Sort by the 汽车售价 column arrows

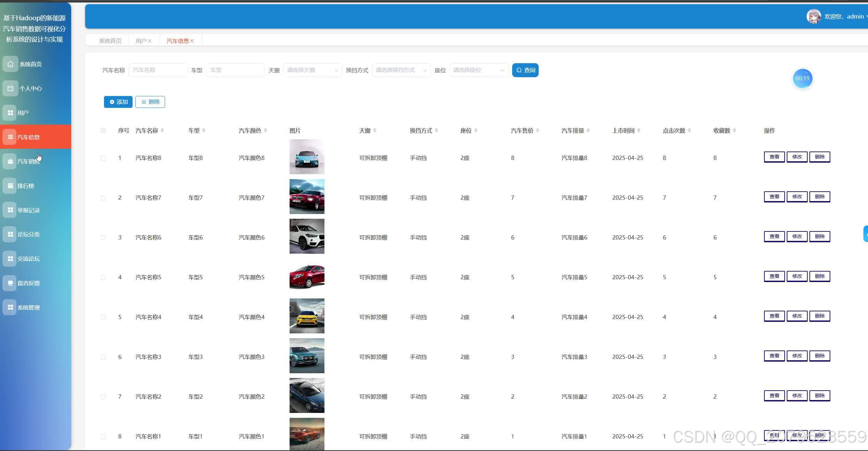point(538,131)
